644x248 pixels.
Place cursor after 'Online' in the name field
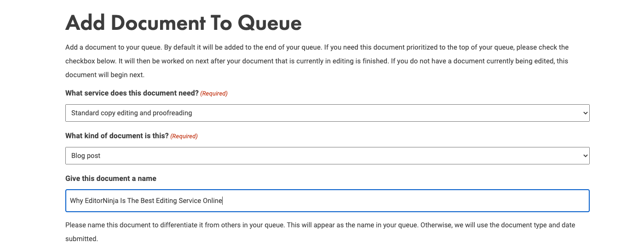(223, 201)
